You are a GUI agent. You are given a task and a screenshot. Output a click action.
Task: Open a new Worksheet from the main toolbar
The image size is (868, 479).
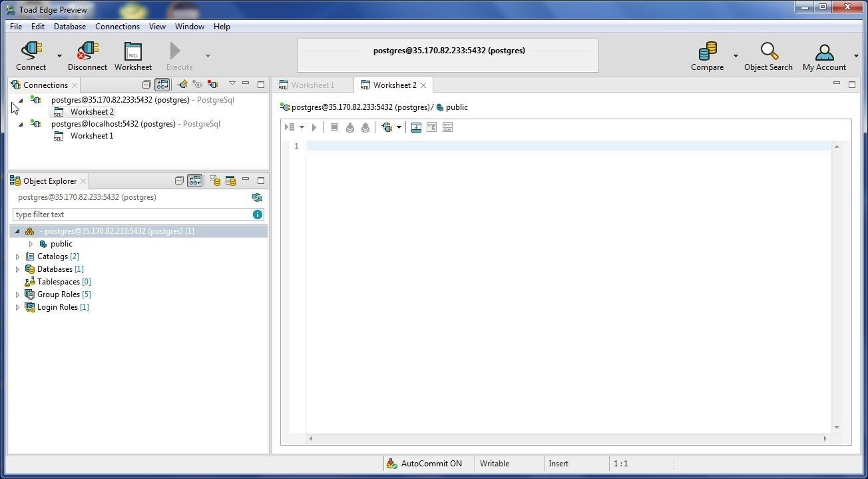tap(133, 56)
